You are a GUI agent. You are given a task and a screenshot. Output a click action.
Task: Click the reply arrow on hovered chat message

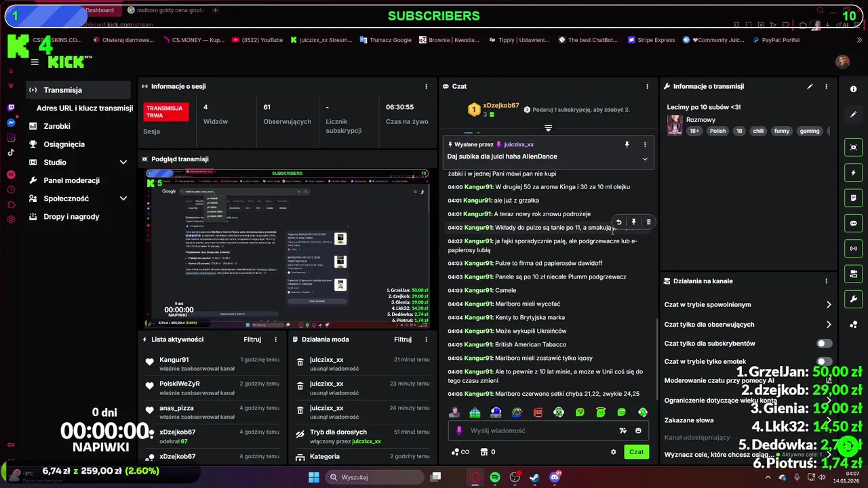(618, 222)
